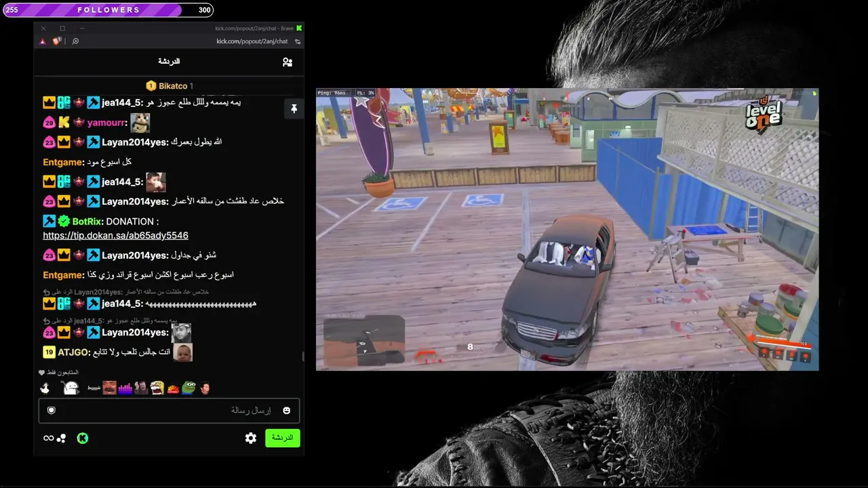Click the baby emote in ATJGO's message
868x488 pixels.
point(182,352)
